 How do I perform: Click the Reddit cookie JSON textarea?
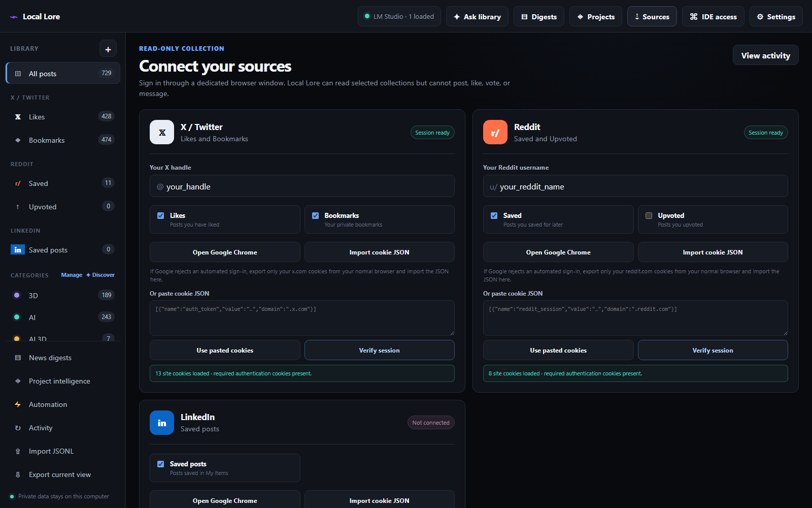(x=635, y=318)
